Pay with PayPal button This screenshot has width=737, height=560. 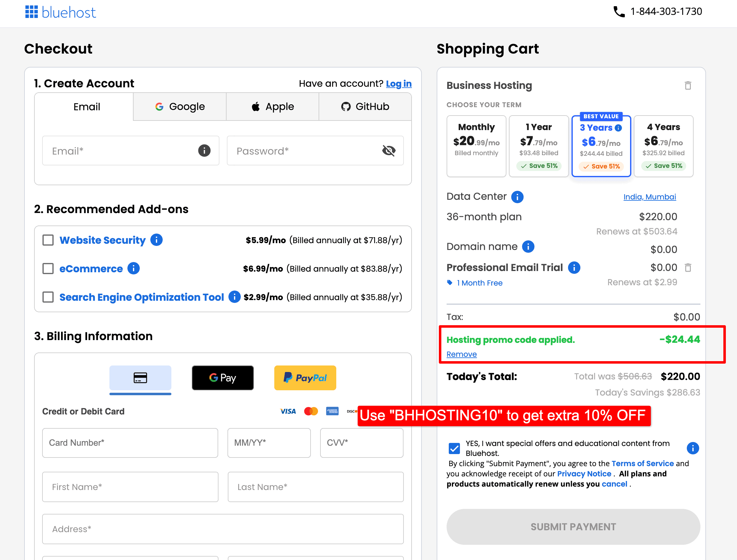[x=305, y=378]
